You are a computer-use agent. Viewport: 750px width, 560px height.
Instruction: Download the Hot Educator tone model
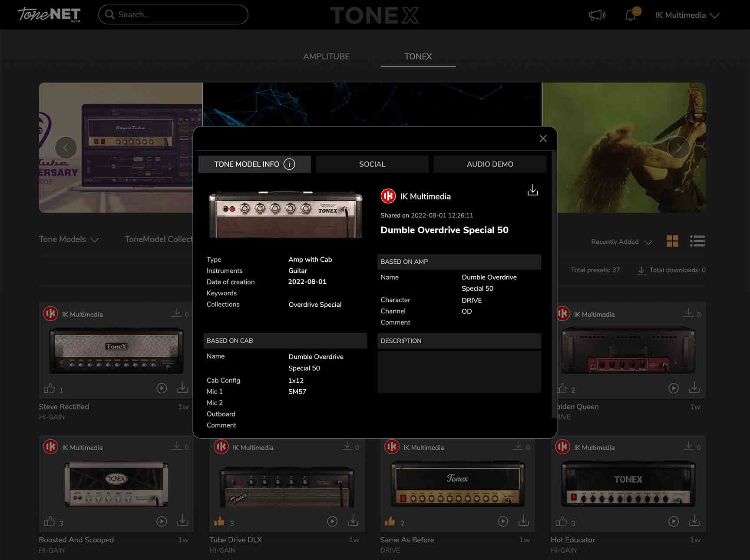pyautogui.click(x=694, y=521)
